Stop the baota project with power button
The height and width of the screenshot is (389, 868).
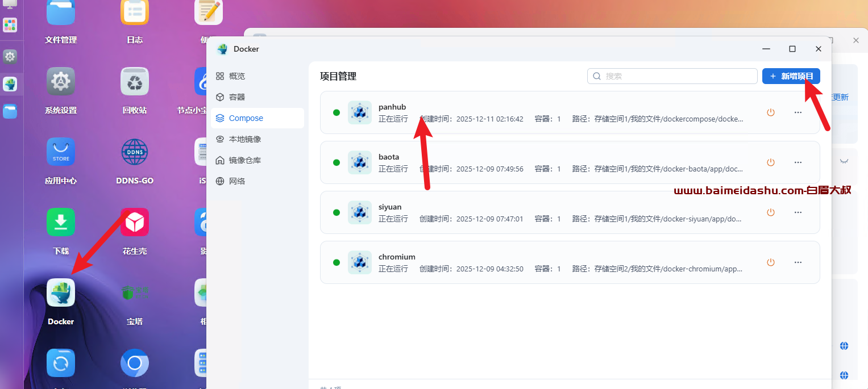(x=771, y=162)
